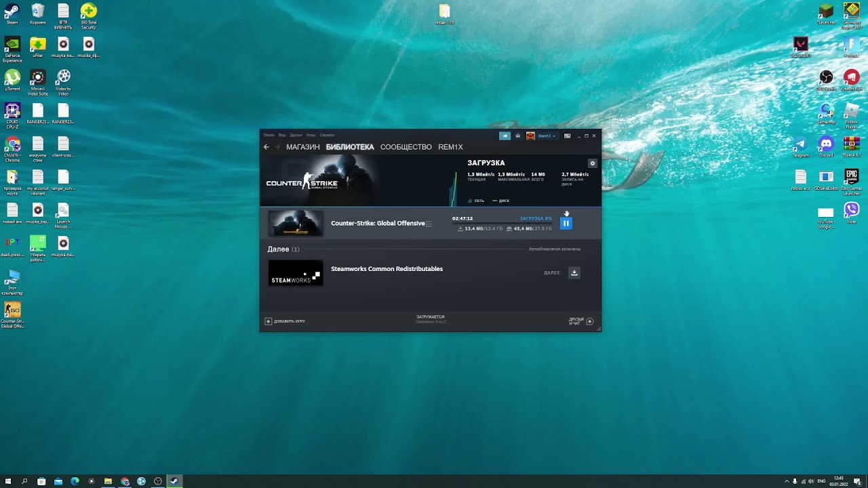Click the Steamworks thumbnail image
868x488 pixels.
coord(296,273)
